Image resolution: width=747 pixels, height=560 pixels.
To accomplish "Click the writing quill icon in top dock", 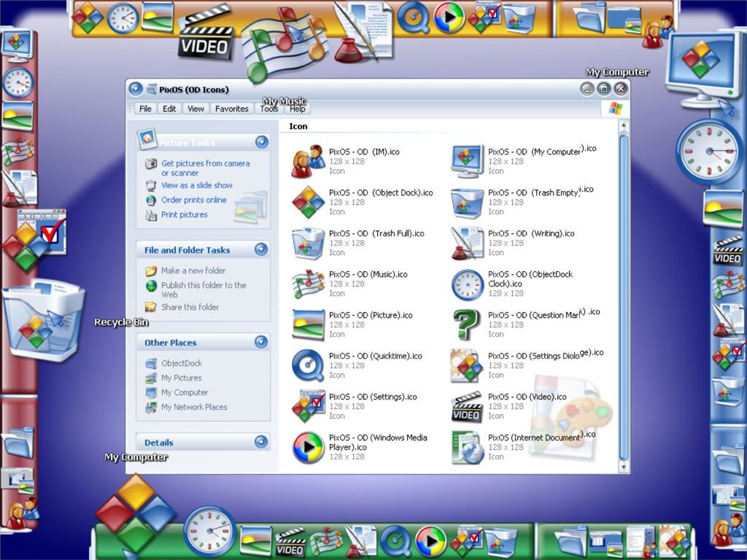I will 364,32.
